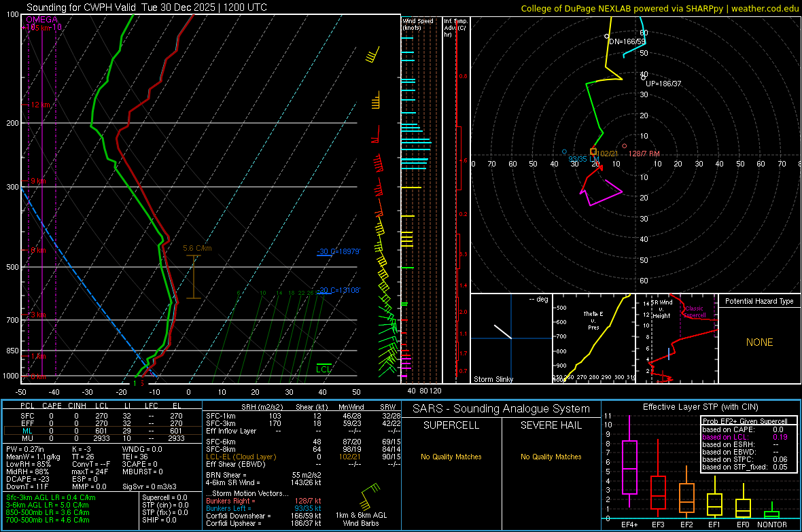Click the red 'Bunkers Right =' row
This screenshot has height=532, width=802.
264,501
